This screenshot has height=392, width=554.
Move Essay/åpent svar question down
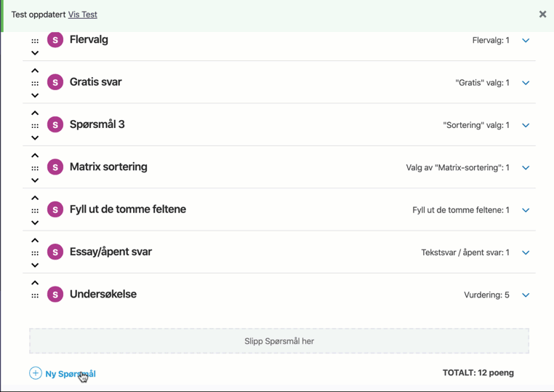click(35, 265)
